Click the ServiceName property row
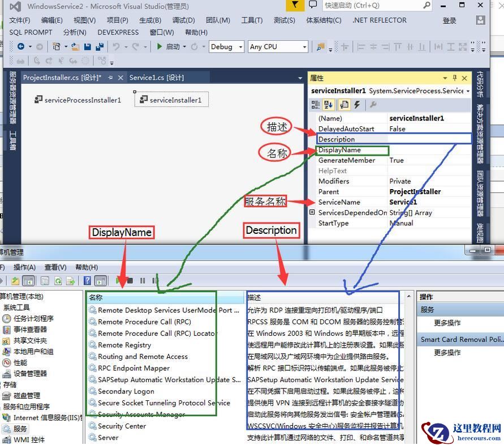This screenshot has width=504, height=445. tap(394, 202)
